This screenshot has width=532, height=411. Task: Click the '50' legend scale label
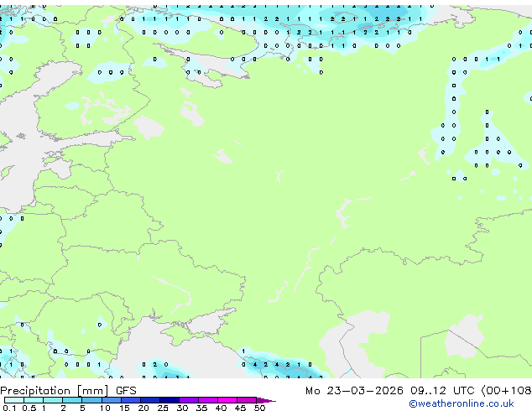(259, 408)
